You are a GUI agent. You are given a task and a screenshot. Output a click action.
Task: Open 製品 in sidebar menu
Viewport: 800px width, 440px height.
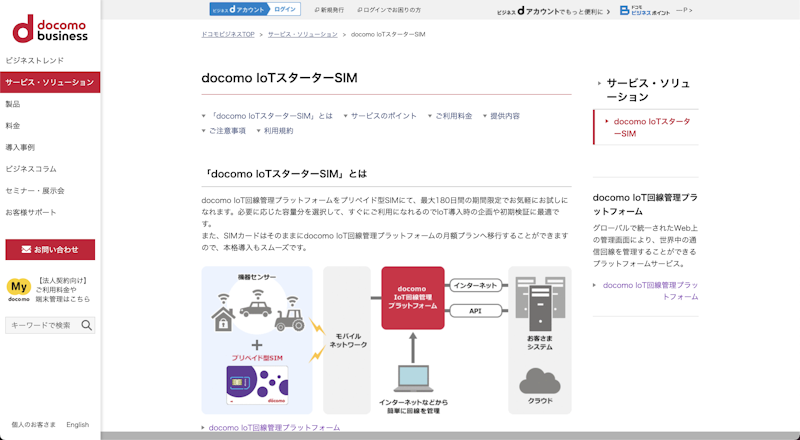tap(13, 104)
